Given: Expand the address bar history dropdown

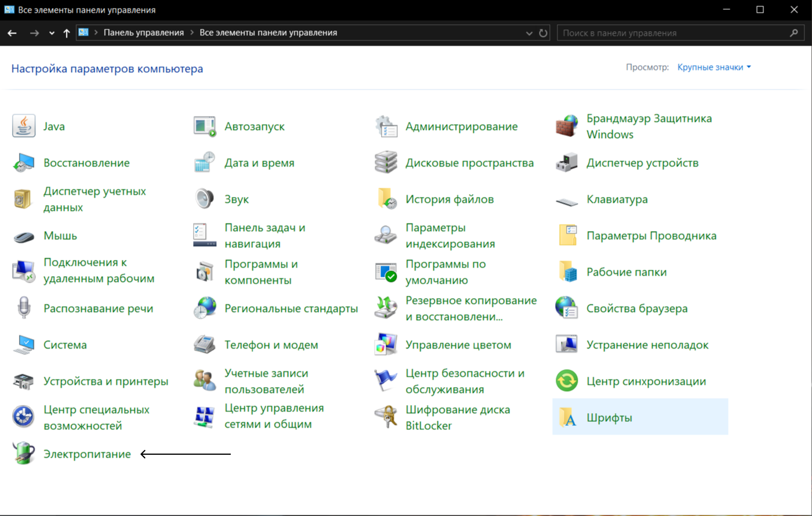Looking at the screenshot, I should [x=529, y=33].
